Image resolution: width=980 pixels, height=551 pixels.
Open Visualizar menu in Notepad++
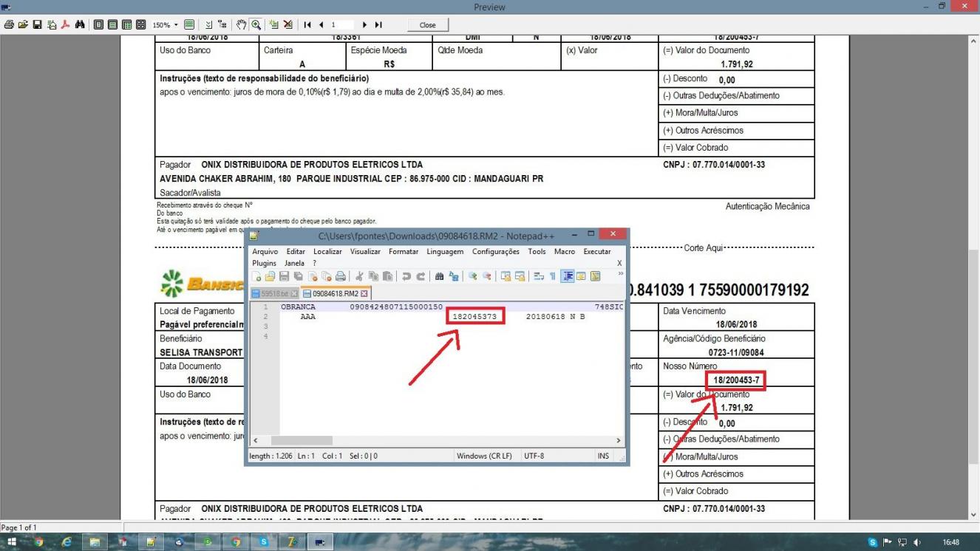[x=365, y=252]
